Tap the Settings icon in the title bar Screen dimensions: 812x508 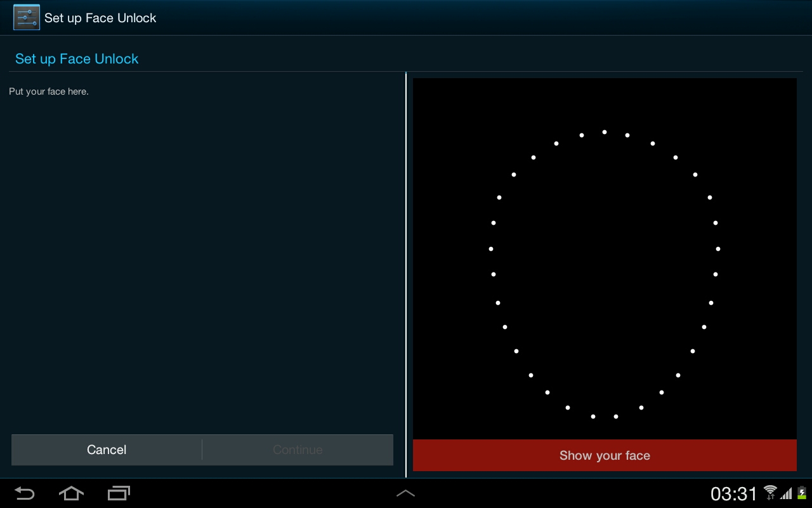[27, 18]
